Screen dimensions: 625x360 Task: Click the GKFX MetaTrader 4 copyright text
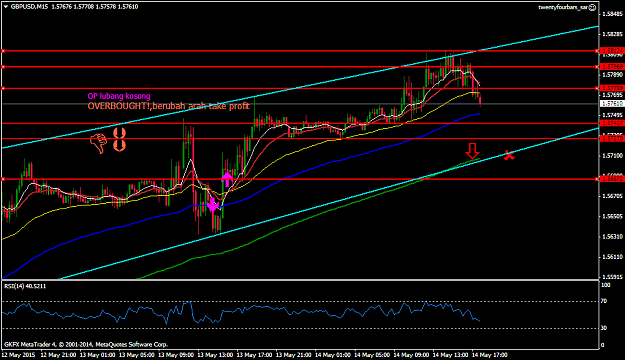86,344
